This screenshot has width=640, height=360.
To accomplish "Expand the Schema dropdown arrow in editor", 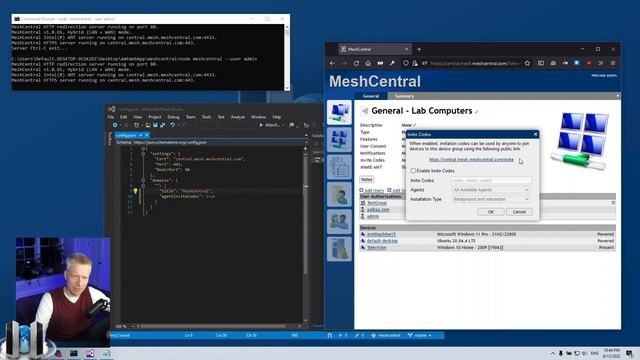I will click(x=306, y=142).
